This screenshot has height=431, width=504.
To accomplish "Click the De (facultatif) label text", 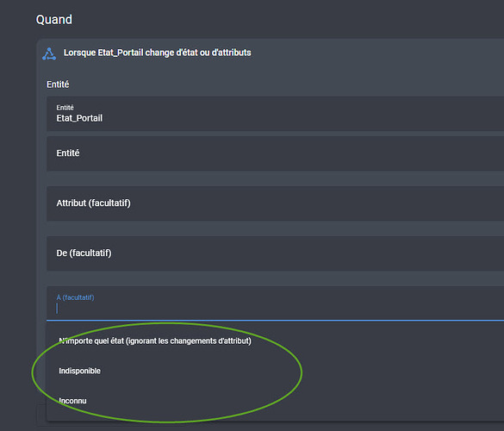I will point(84,253).
